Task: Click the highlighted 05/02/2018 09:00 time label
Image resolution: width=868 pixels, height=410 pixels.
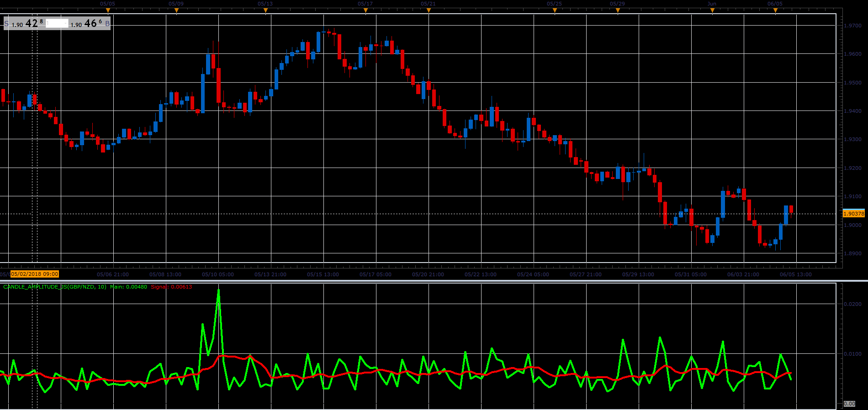Action: click(x=35, y=274)
